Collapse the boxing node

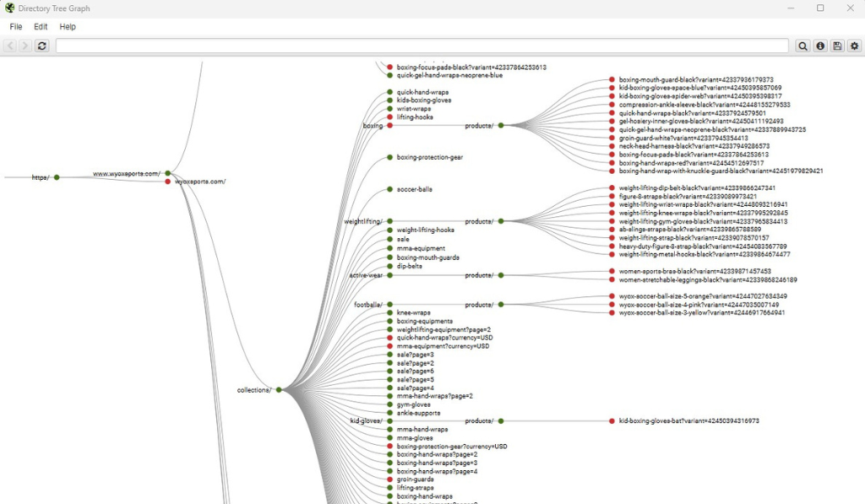click(390, 126)
